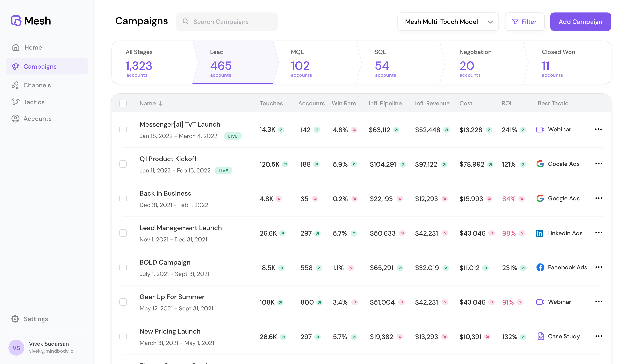Click the Webinar camera icon in first row
630x364 pixels.
coord(540,130)
